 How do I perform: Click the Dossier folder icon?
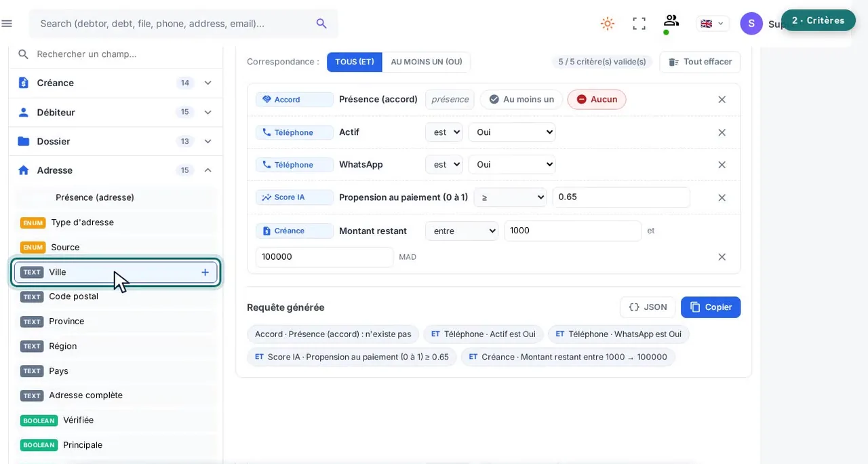pos(24,141)
